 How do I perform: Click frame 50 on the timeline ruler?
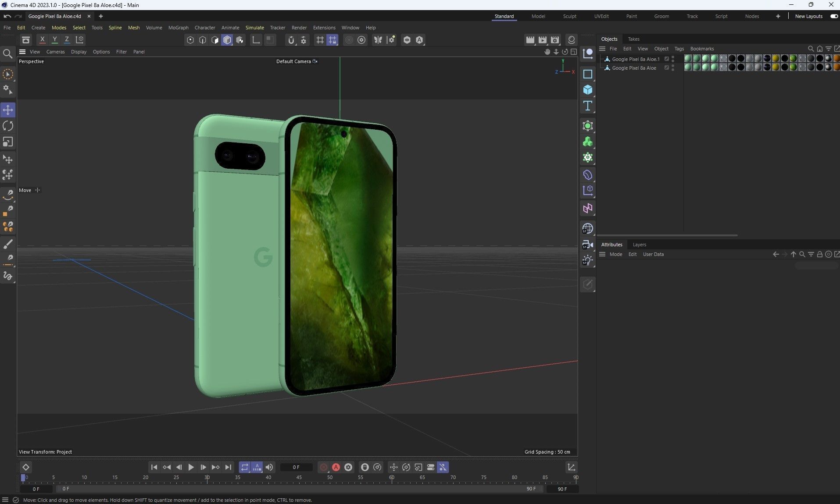click(330, 478)
